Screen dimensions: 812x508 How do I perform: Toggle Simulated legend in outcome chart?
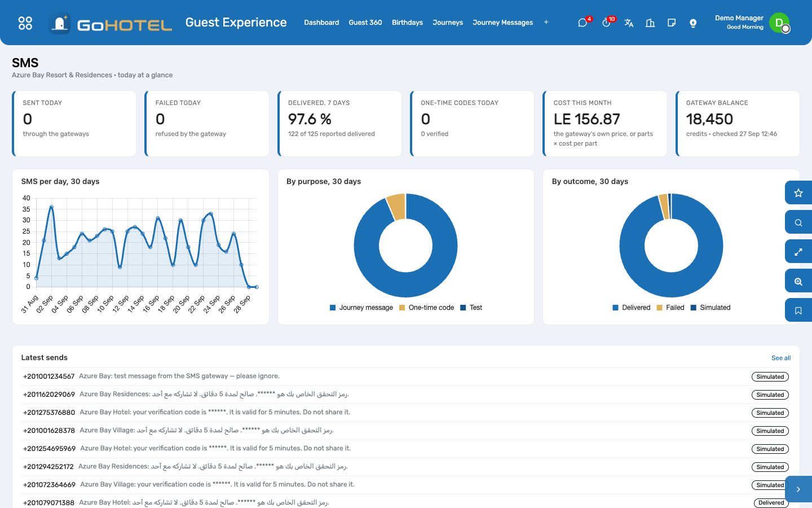click(x=710, y=308)
